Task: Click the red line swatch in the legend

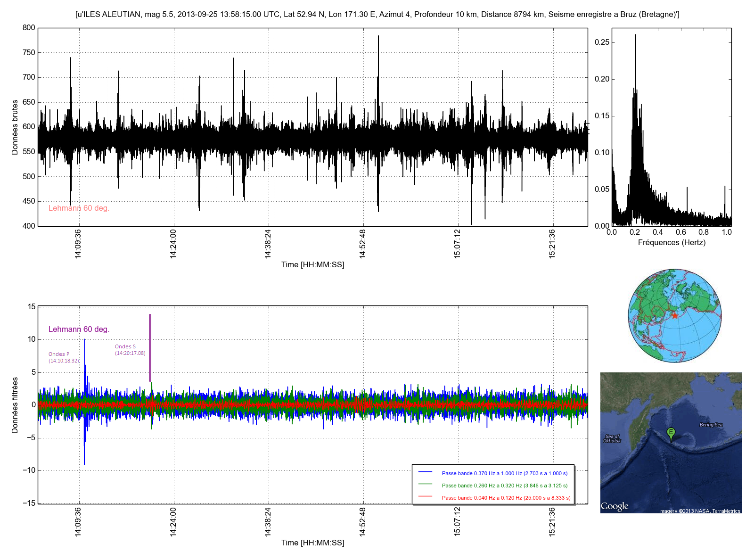Action: tap(425, 496)
